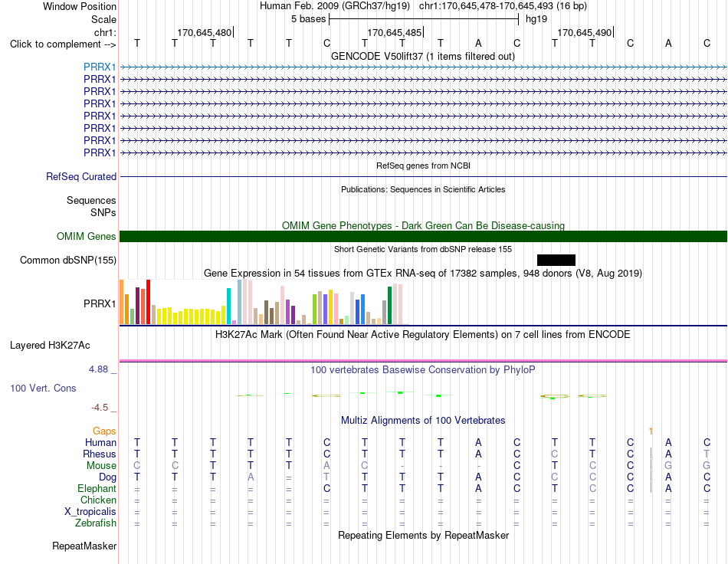Click the Zebrafish species label
The image size is (728, 564).
tap(96, 523)
